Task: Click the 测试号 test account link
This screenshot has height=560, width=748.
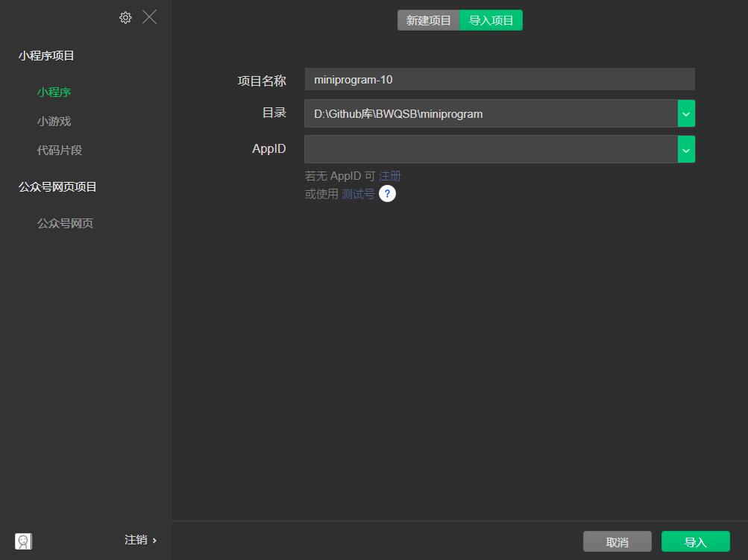Action: click(x=358, y=194)
